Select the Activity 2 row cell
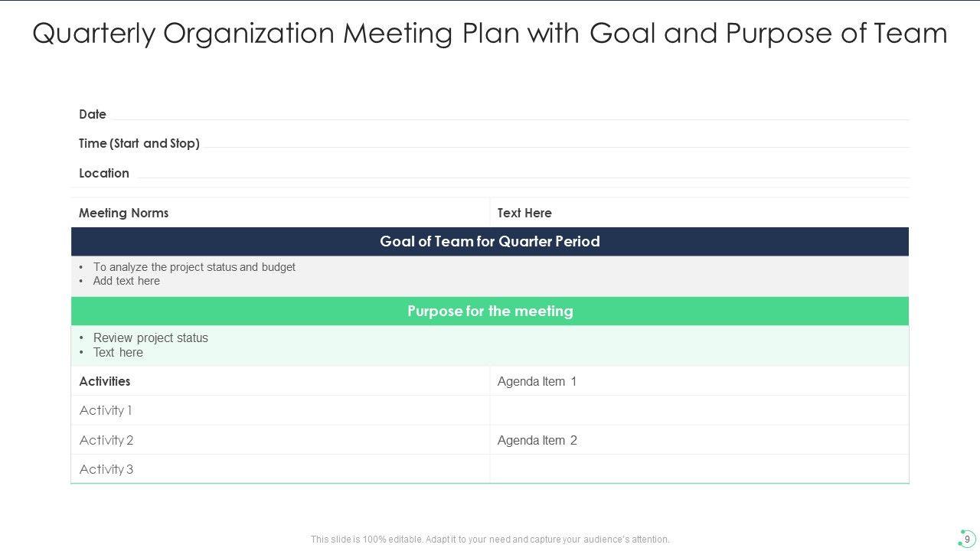The image size is (980, 551). 280,440
